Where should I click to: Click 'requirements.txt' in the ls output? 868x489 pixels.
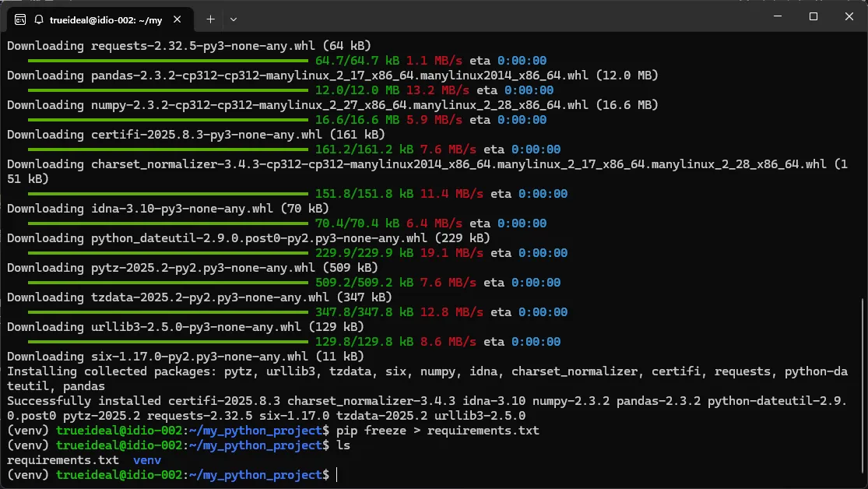62,460
